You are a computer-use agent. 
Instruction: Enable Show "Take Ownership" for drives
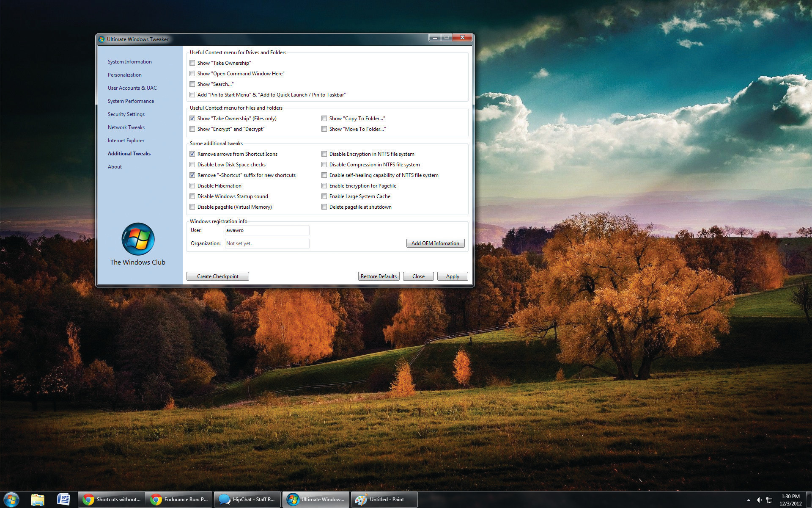tap(192, 63)
